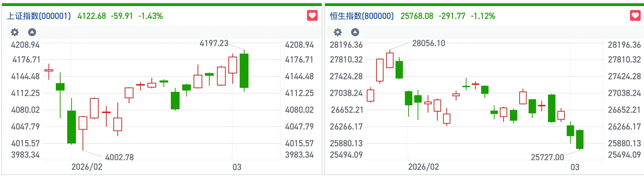Click the -1.12% change on 恒生指数
Viewport: 644px width, 177px height.
click(483, 16)
